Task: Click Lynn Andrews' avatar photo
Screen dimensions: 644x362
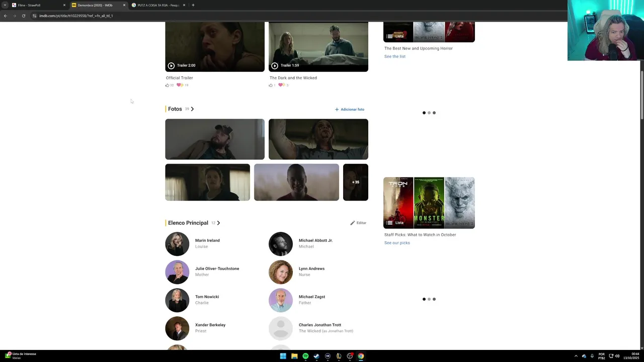Action: pos(281,272)
